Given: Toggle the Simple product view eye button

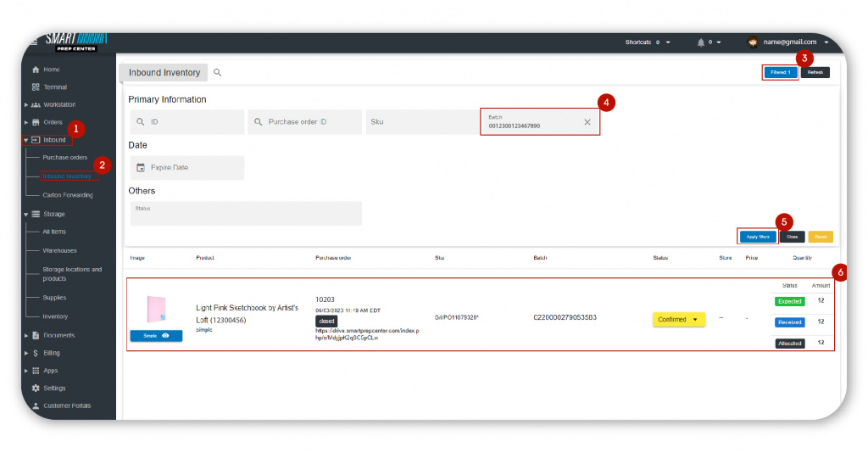Looking at the screenshot, I should 156,336.
